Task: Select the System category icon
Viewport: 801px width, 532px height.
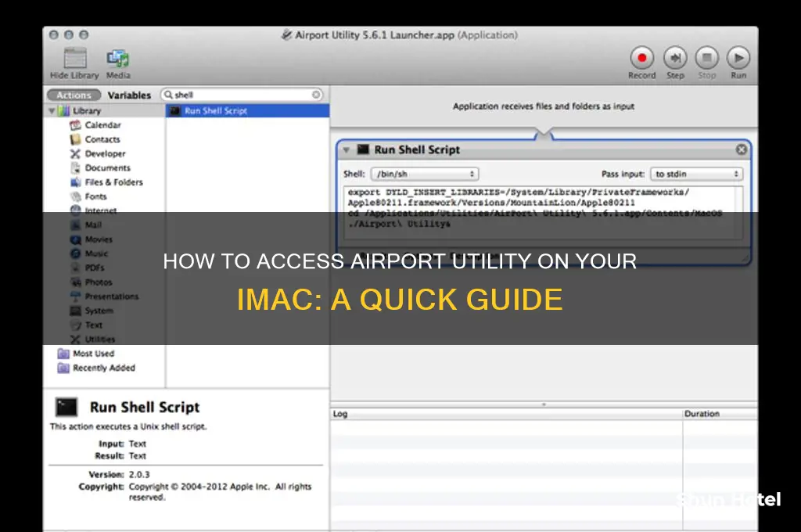Action: click(x=75, y=311)
